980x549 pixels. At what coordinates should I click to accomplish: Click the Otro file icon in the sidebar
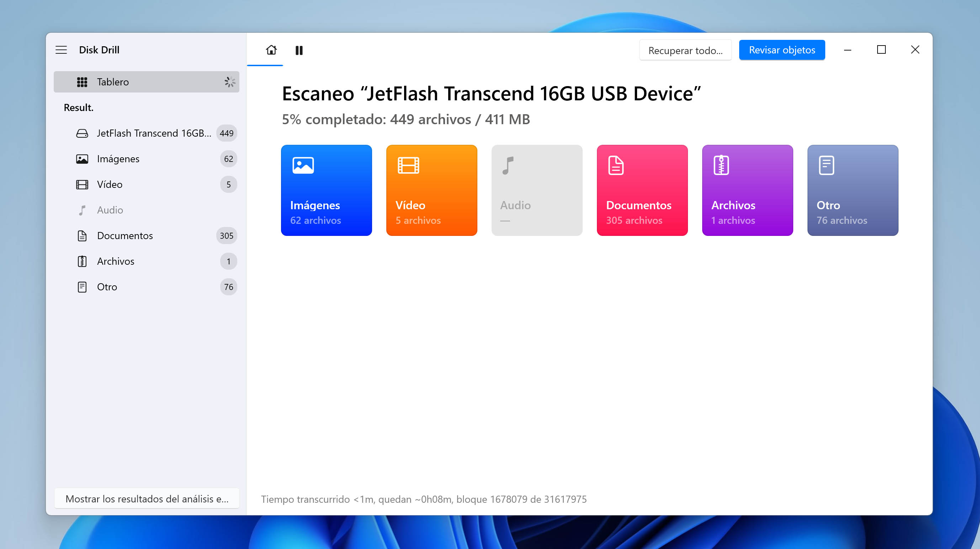[82, 287]
